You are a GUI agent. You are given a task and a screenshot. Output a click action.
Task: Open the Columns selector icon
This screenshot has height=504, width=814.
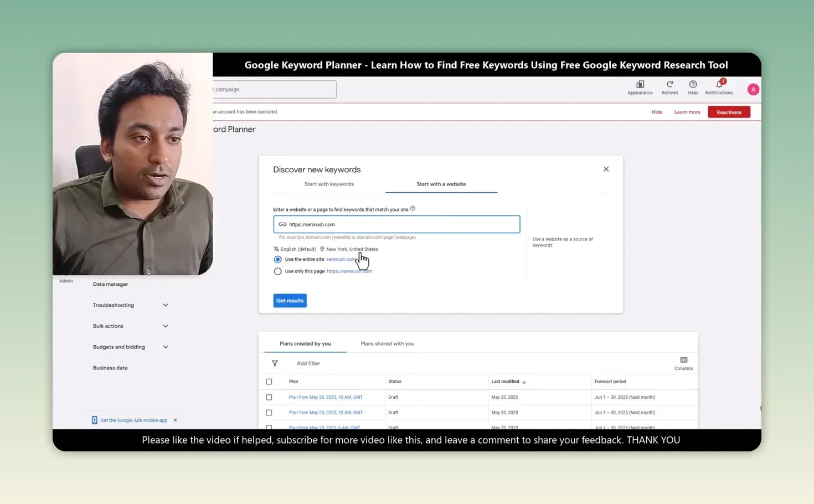point(683,363)
